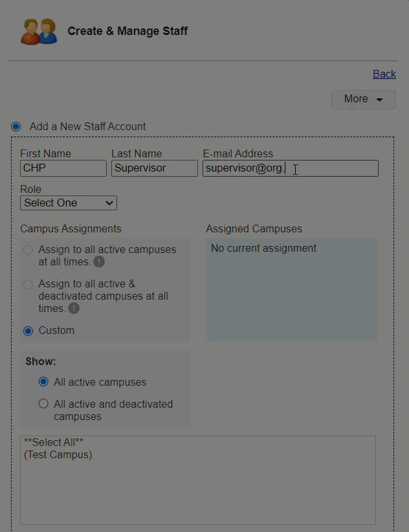Click the Last Name field containing Supervisor
The width and height of the screenshot is (409, 532).
point(154,168)
